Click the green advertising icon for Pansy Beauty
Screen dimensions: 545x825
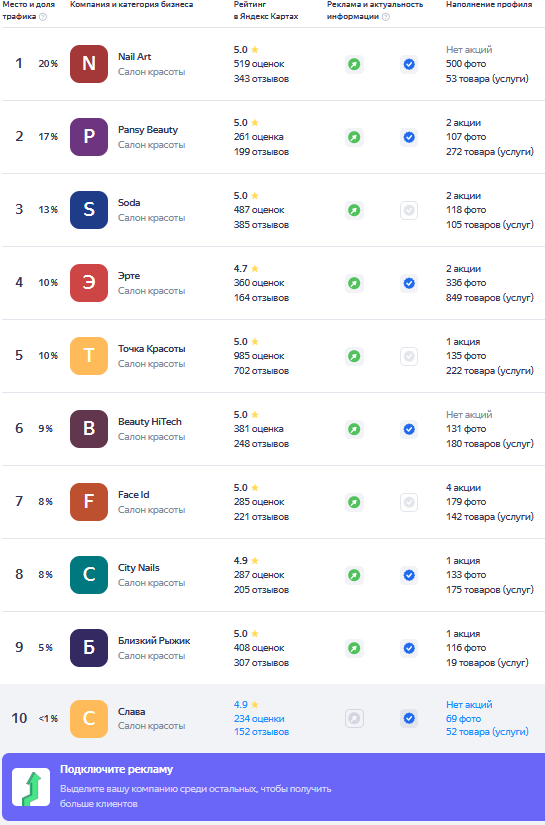pos(354,137)
